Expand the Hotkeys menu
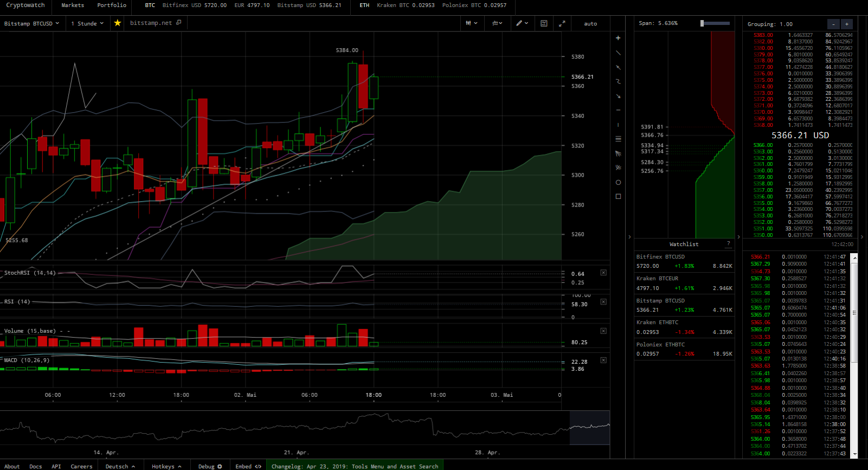Viewport: 868px width, 470px height. 166,466
